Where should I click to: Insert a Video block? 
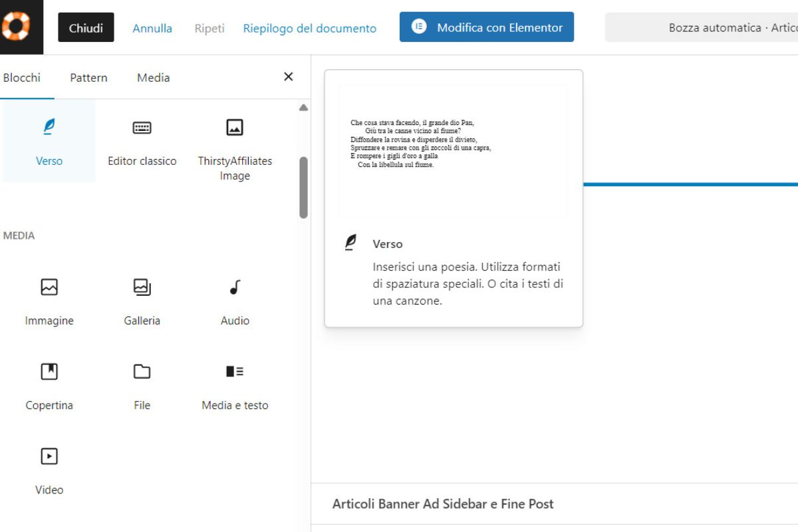(x=49, y=469)
